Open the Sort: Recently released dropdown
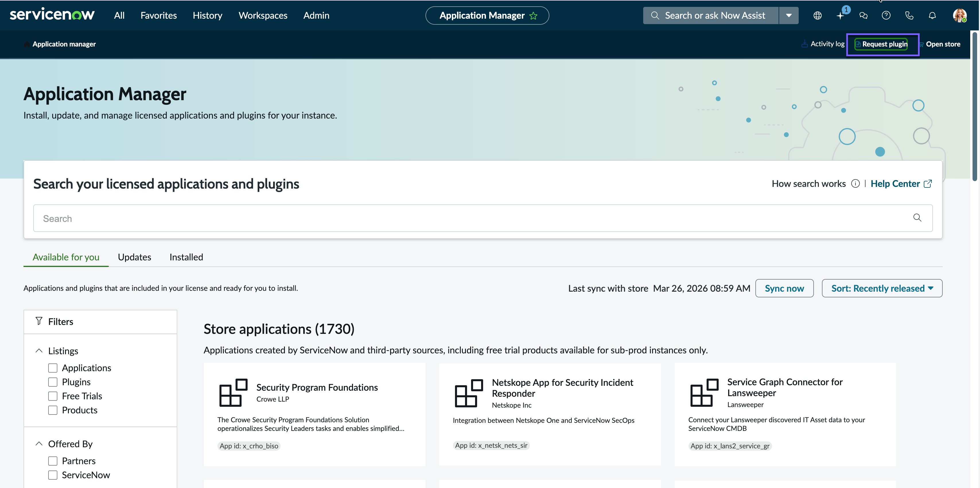 click(x=882, y=288)
